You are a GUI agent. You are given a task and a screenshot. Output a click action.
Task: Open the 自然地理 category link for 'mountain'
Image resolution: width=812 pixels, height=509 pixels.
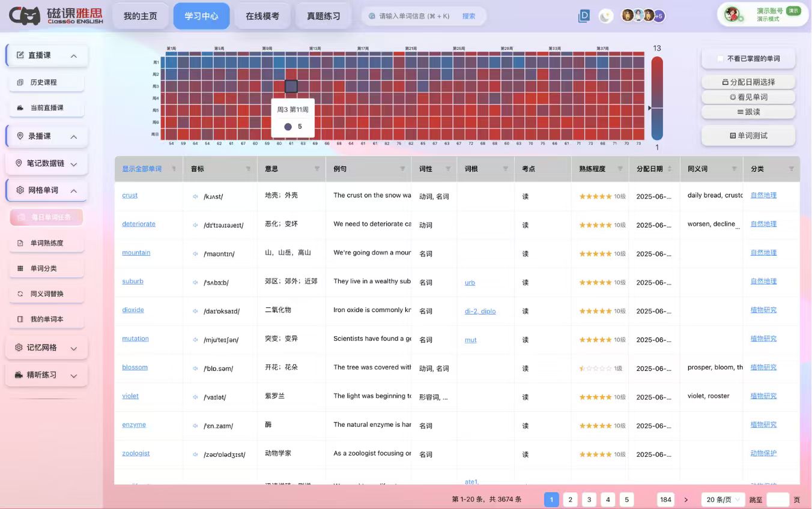763,252
